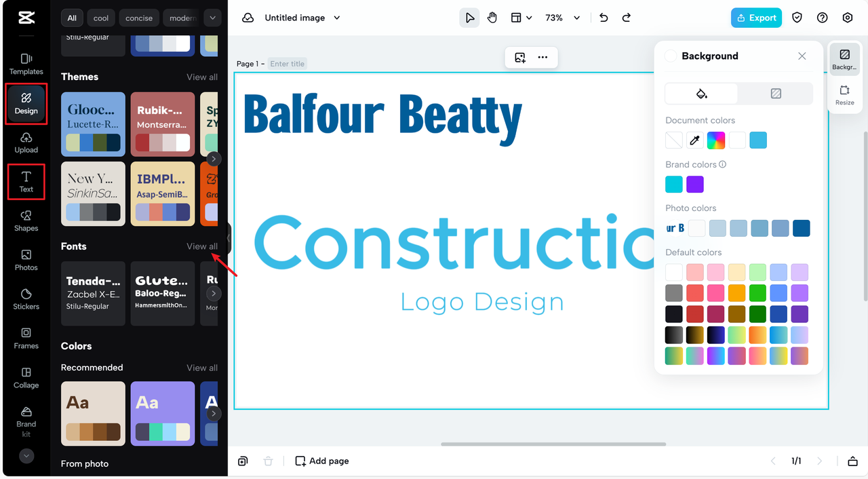Open the help question mark icon

click(x=823, y=18)
